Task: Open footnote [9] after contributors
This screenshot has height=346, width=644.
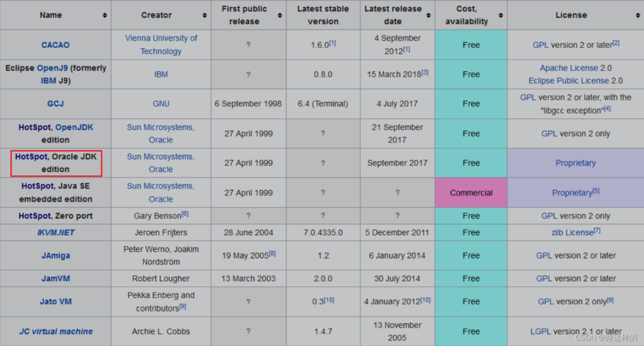Action: click(x=183, y=306)
